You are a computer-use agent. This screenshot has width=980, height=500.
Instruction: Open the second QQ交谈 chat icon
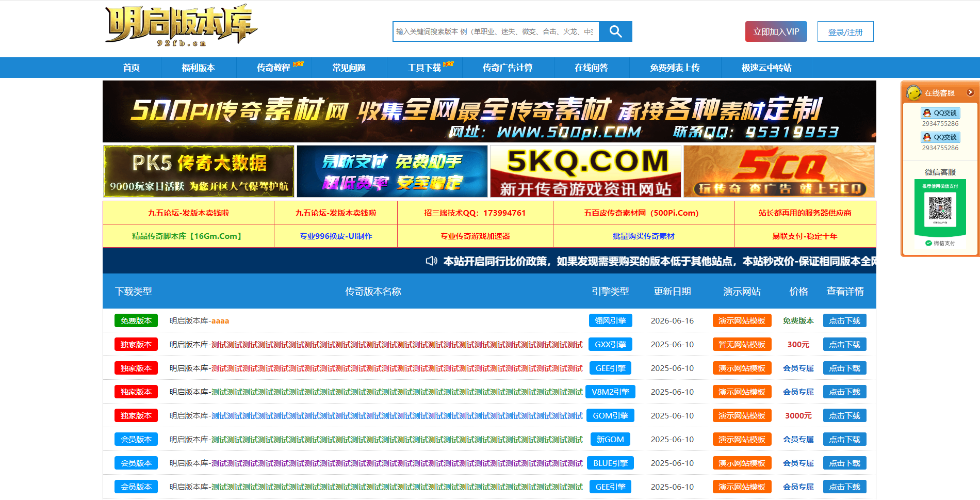940,137
